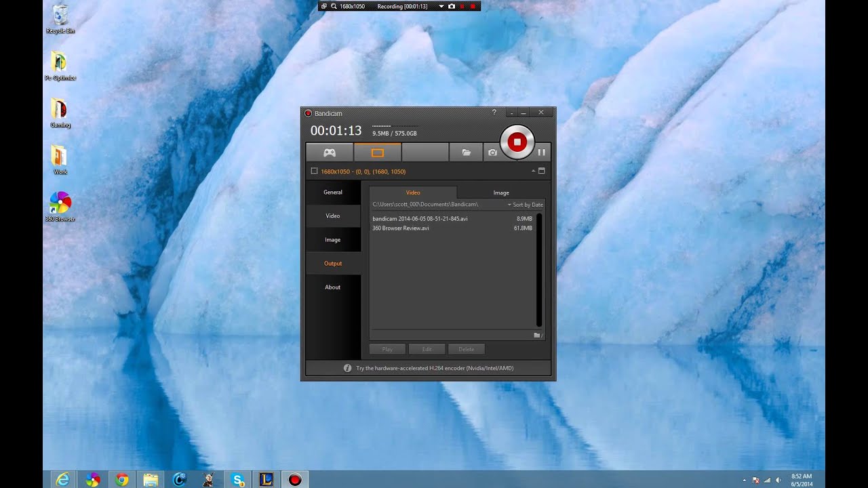Open the dropdown arrow in top recording bar
The width and height of the screenshot is (868, 488).
[441, 6]
